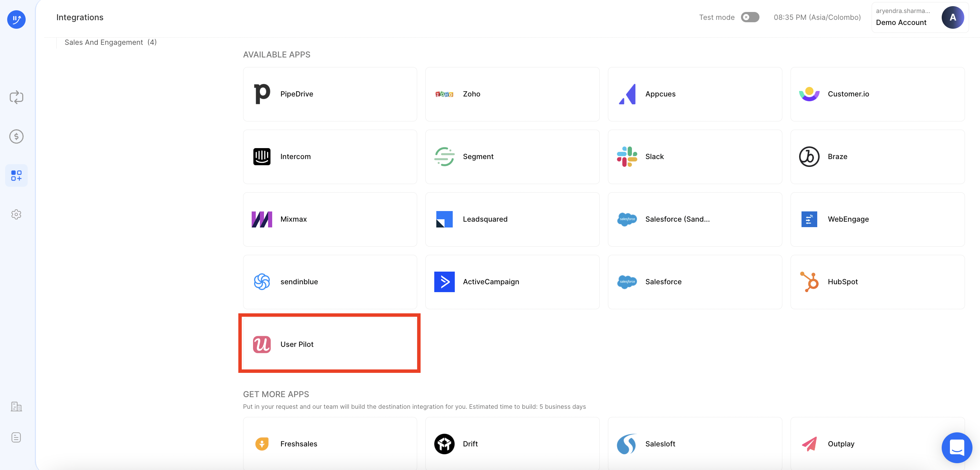This screenshot has width=980, height=470.
Task: Click the Toplyne logo in sidebar
Action: point(16,19)
